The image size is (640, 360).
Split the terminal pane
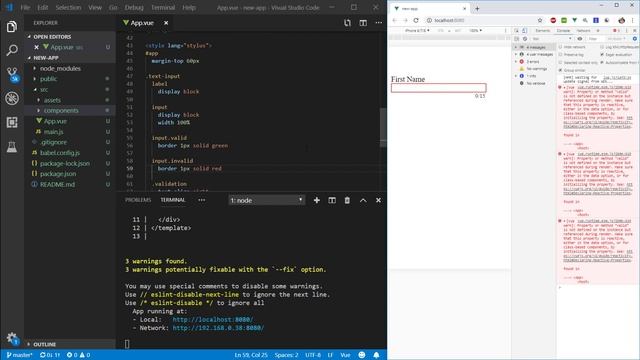coord(332,200)
